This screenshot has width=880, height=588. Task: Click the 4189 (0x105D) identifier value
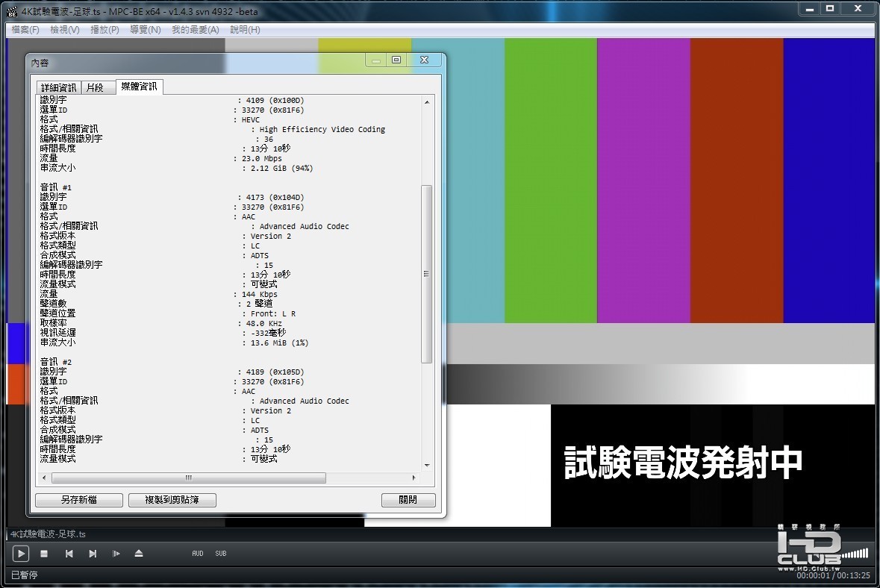[275, 372]
